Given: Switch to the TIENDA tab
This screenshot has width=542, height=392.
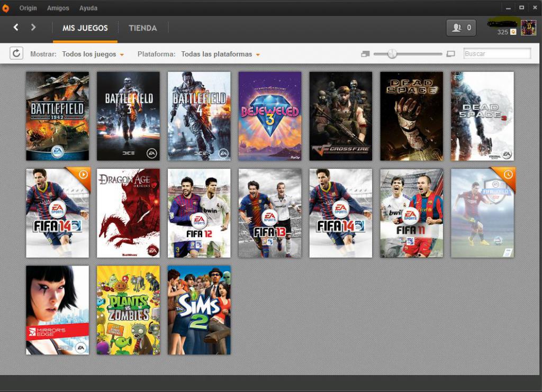Looking at the screenshot, I should pyautogui.click(x=143, y=28).
